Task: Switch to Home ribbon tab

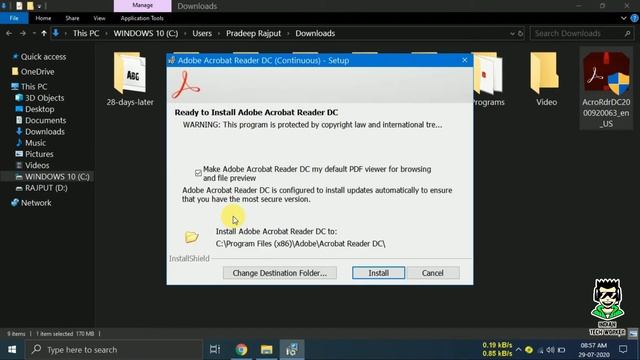Action: [43, 18]
